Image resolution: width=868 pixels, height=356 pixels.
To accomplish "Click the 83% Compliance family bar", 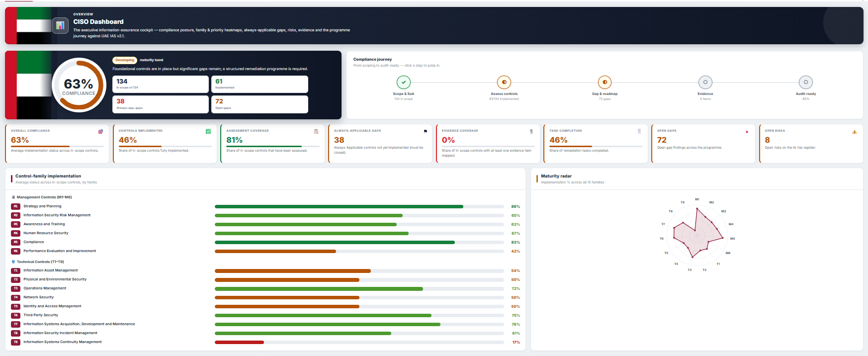I will click(359, 243).
